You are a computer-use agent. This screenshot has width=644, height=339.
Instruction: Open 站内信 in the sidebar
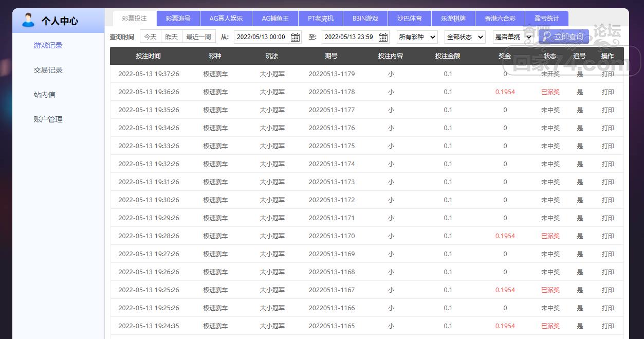click(44, 95)
